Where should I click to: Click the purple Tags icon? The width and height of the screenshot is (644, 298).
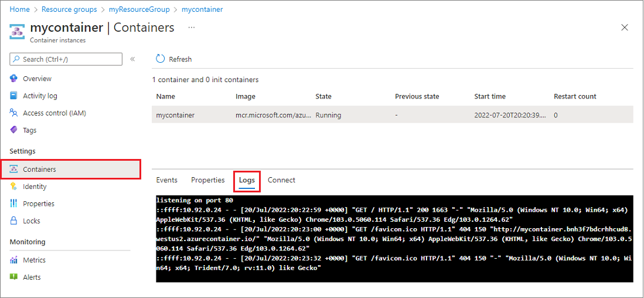pyautogui.click(x=14, y=130)
